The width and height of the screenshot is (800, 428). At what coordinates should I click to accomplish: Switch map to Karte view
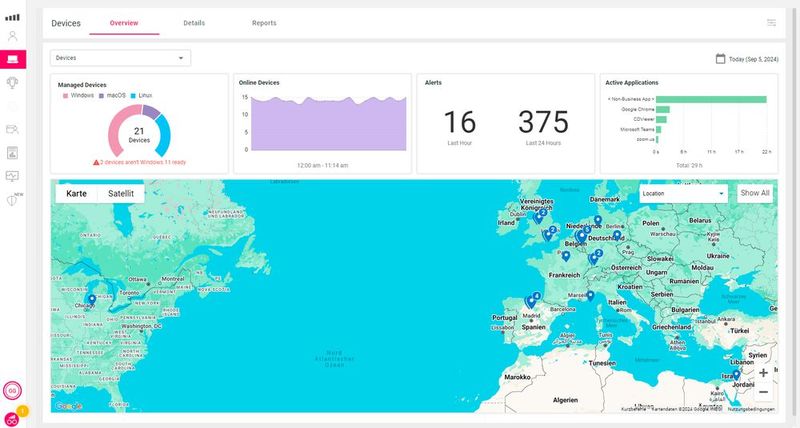tap(77, 193)
